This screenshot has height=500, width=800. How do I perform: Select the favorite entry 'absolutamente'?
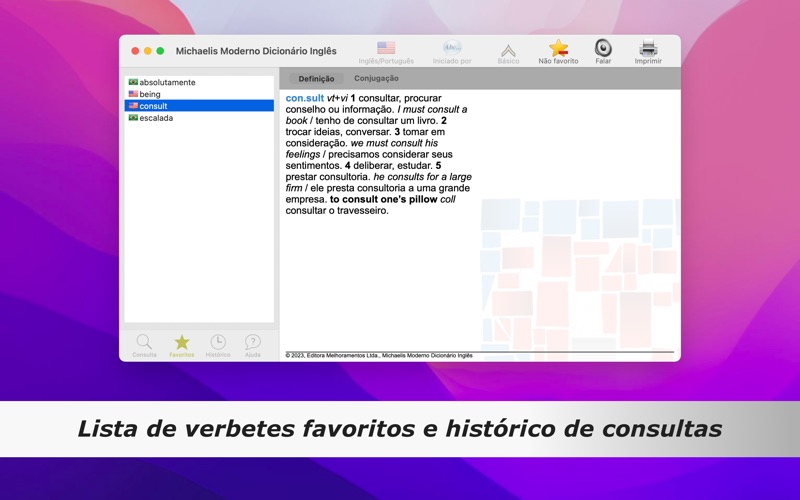199,82
